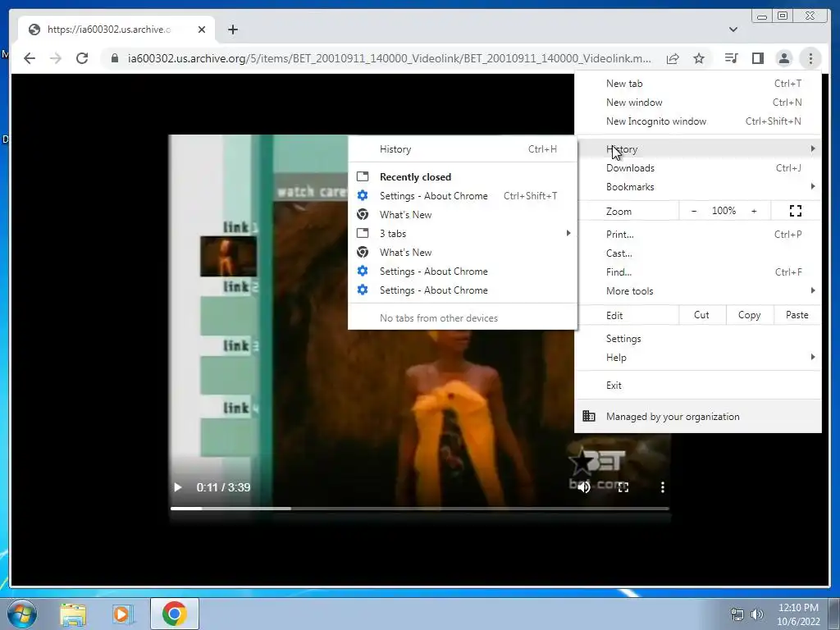Play the video
The width and height of the screenshot is (840, 630).
178,487
